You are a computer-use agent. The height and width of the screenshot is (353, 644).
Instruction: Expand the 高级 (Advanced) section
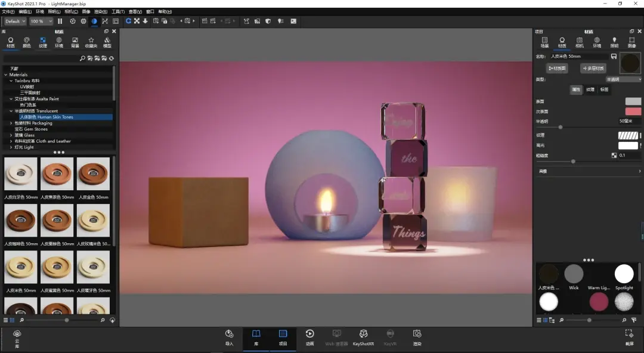(x=589, y=171)
